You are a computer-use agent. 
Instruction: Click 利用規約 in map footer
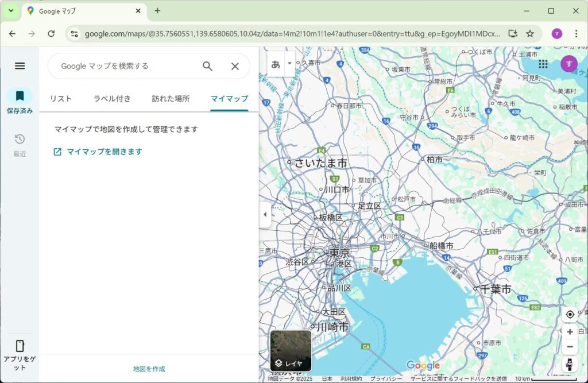click(351, 378)
